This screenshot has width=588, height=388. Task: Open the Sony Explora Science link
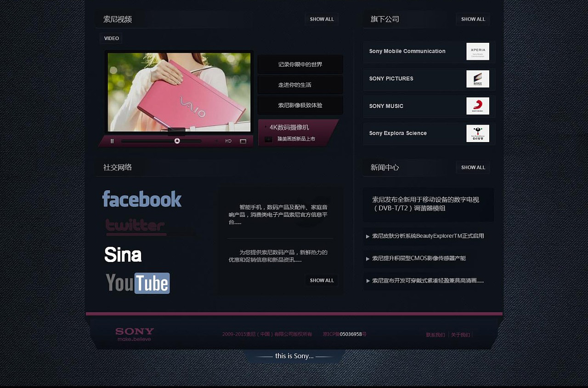click(398, 133)
